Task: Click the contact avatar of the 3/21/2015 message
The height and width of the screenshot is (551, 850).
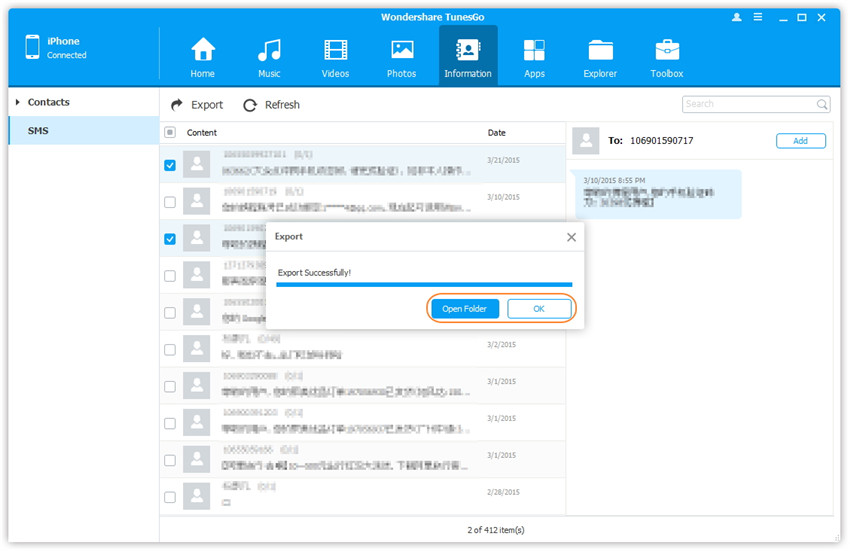Action: coord(197,164)
